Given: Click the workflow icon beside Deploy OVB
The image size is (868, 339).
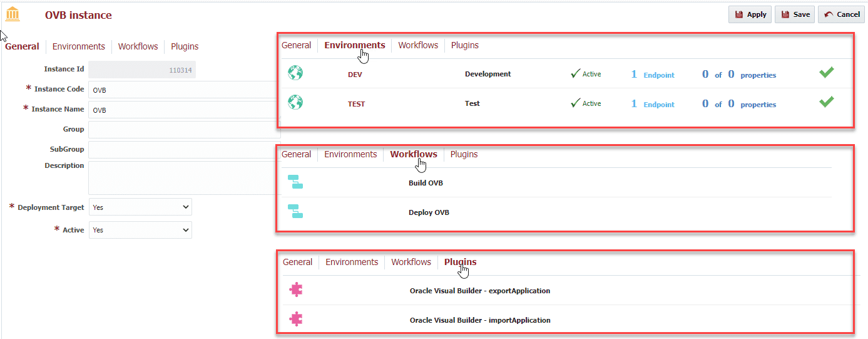Looking at the screenshot, I should pos(295,211).
